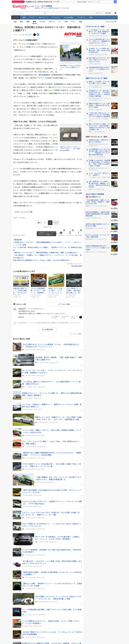Close the reaction tooltip popup
The height and width of the screenshot is (644, 129).
pos(55,232)
